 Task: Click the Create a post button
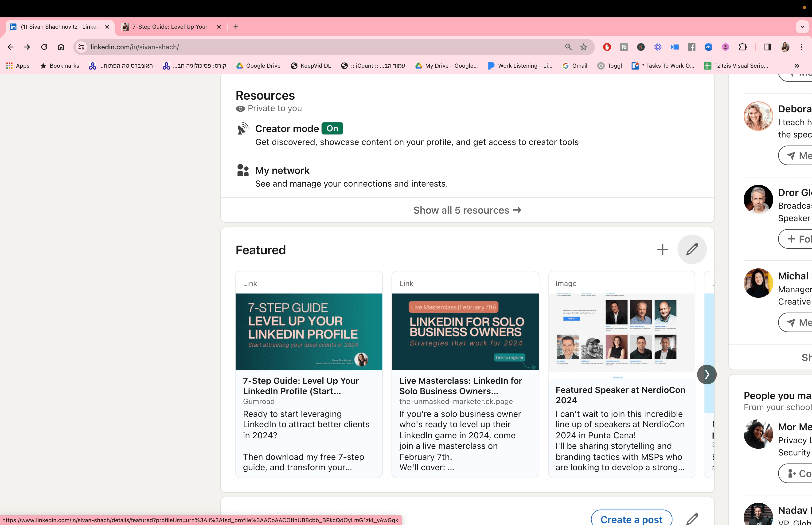pos(631,519)
